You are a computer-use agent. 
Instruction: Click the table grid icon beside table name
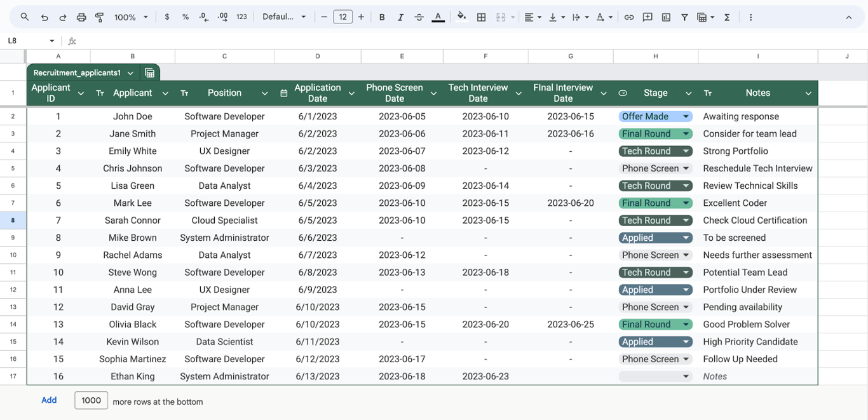pos(150,73)
